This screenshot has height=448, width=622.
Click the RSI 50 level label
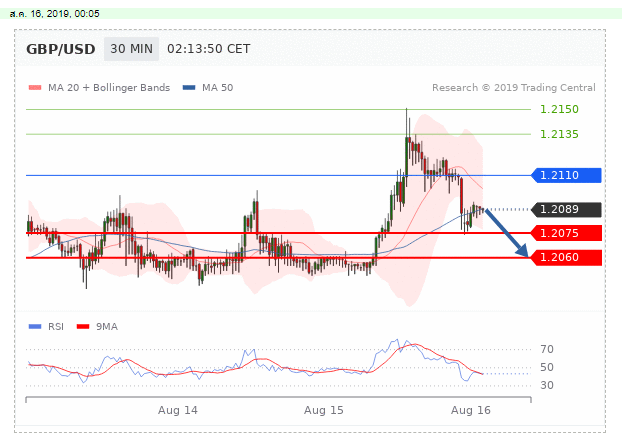pos(547,367)
